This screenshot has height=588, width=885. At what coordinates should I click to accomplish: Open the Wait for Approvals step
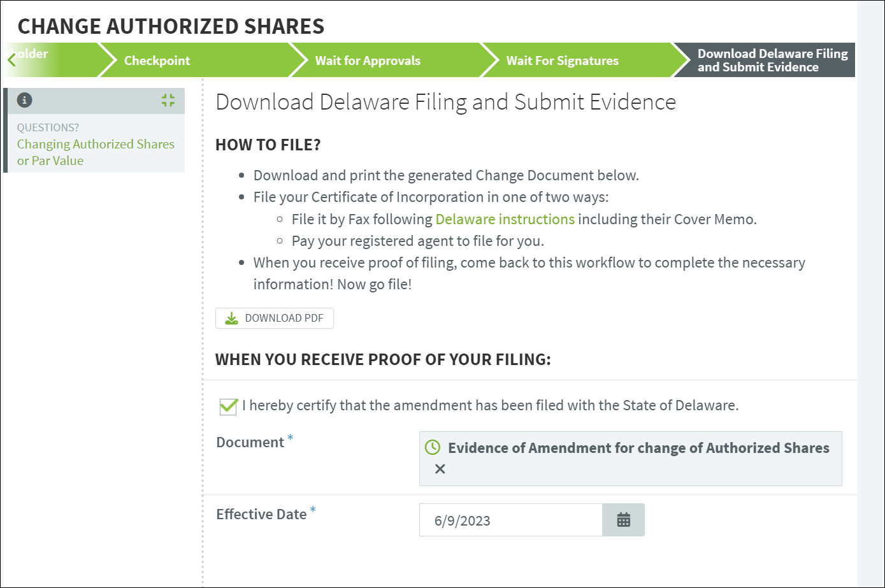coord(368,61)
